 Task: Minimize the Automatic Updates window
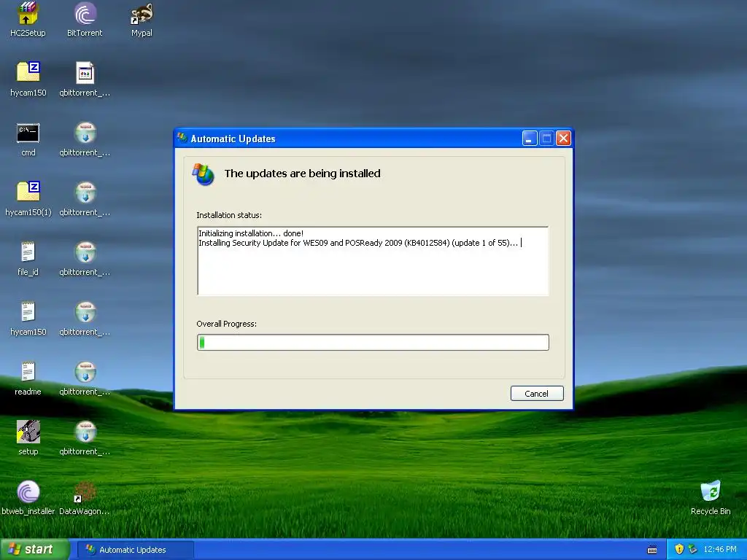click(x=530, y=138)
